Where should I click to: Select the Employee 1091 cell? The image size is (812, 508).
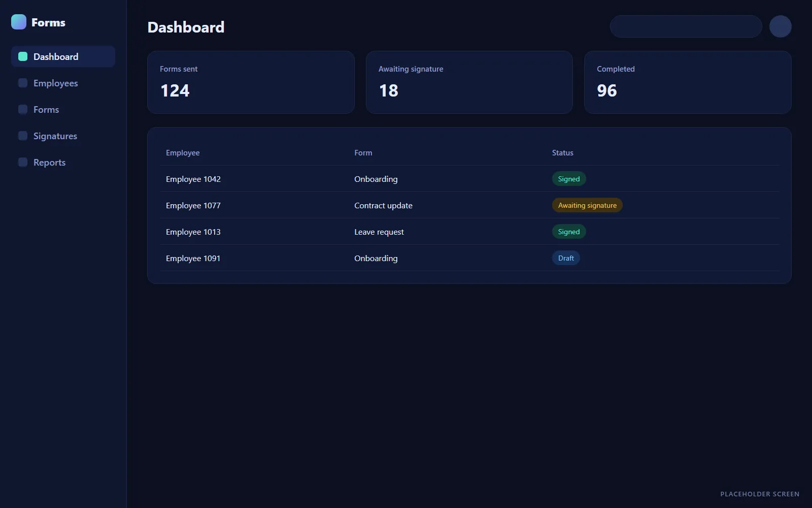[x=193, y=258]
